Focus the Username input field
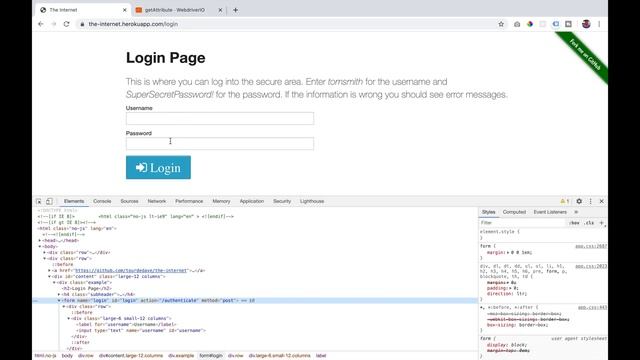 (220, 118)
